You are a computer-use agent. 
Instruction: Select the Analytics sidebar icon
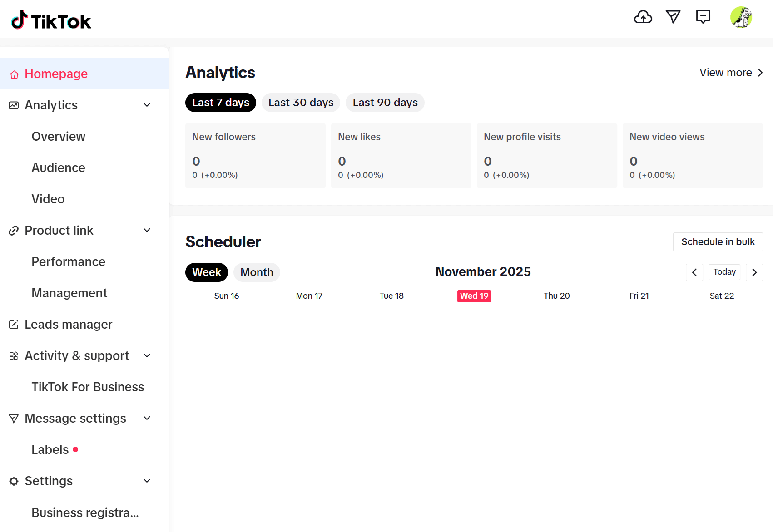(x=13, y=105)
